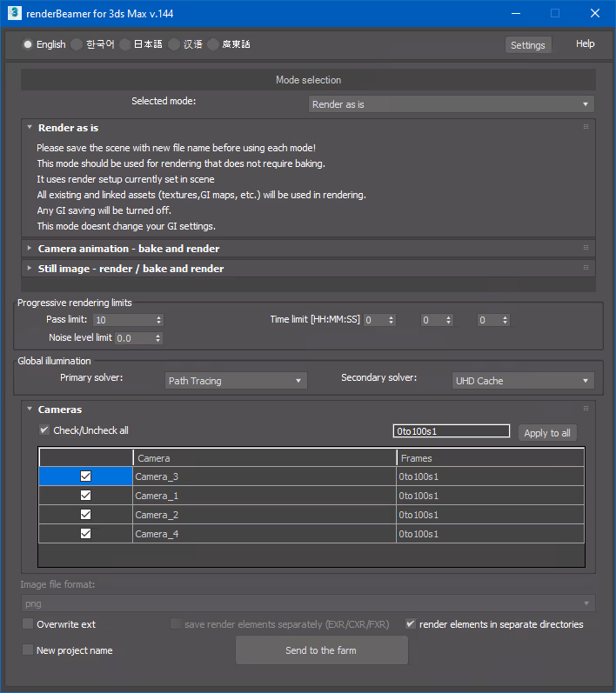Uncheck the Camera_3 row checkbox
The image size is (616, 693).
pyautogui.click(x=86, y=476)
